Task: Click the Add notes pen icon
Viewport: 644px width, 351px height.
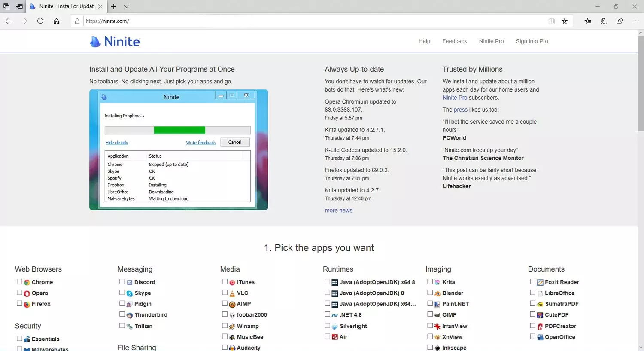Action: [x=604, y=21]
